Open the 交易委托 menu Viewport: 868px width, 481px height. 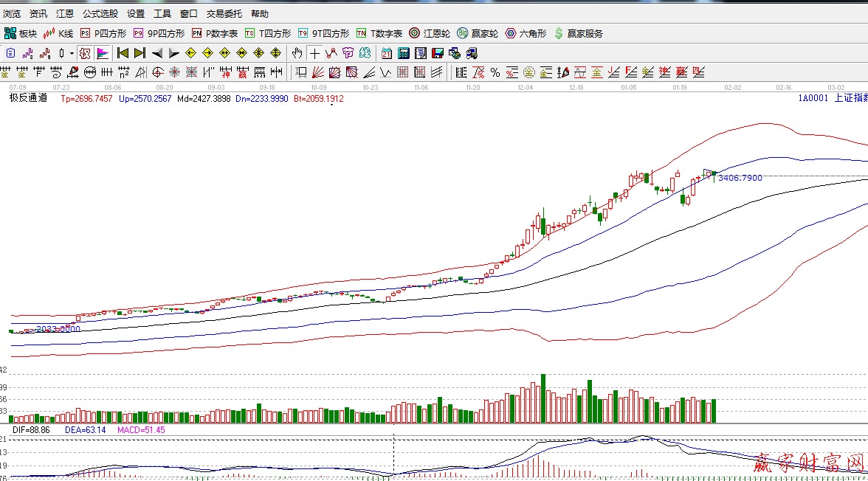[224, 13]
